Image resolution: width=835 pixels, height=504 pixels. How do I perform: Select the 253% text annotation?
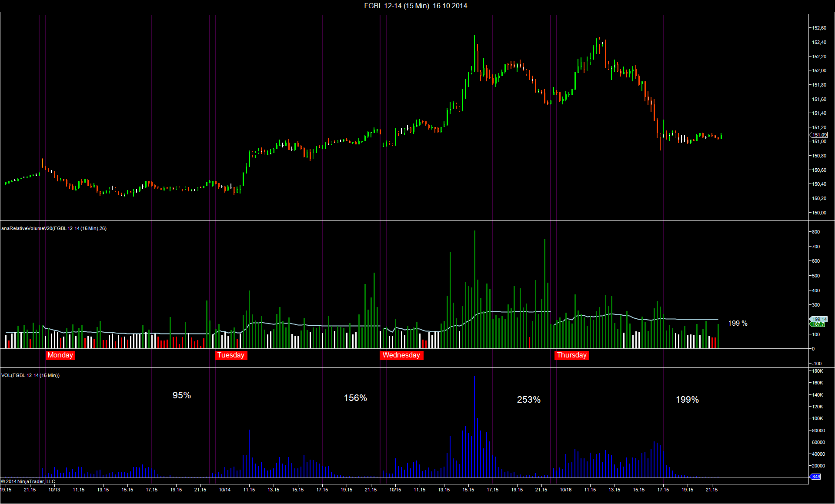point(529,400)
